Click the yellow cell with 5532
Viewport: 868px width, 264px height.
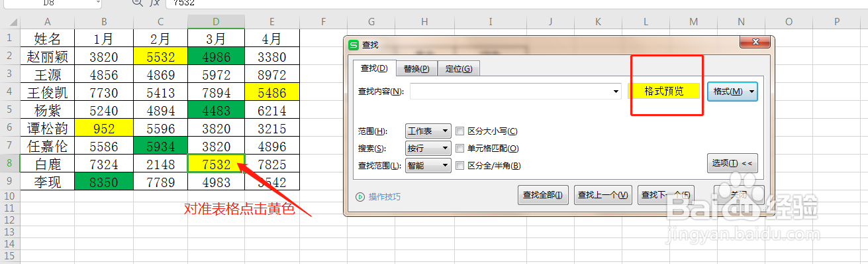pos(160,56)
